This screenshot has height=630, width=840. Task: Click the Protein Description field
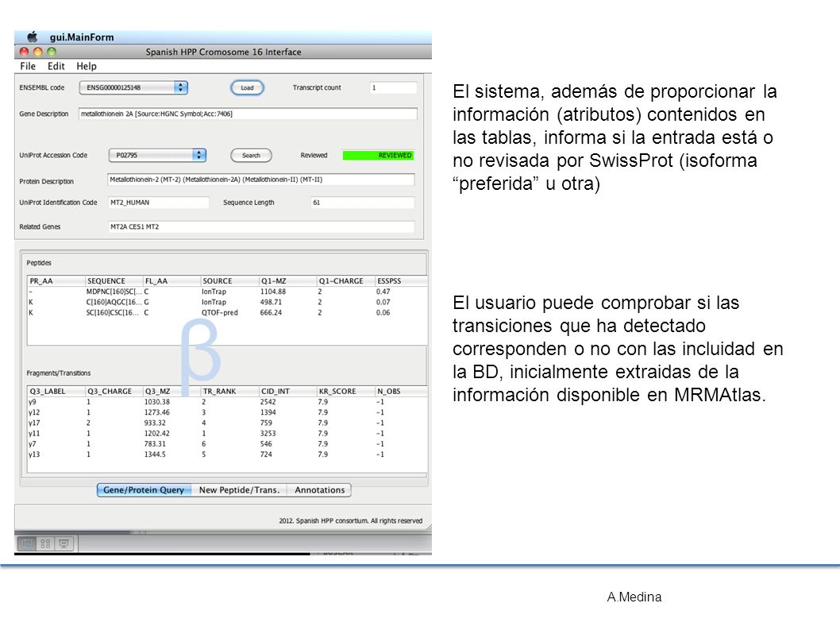point(261,180)
